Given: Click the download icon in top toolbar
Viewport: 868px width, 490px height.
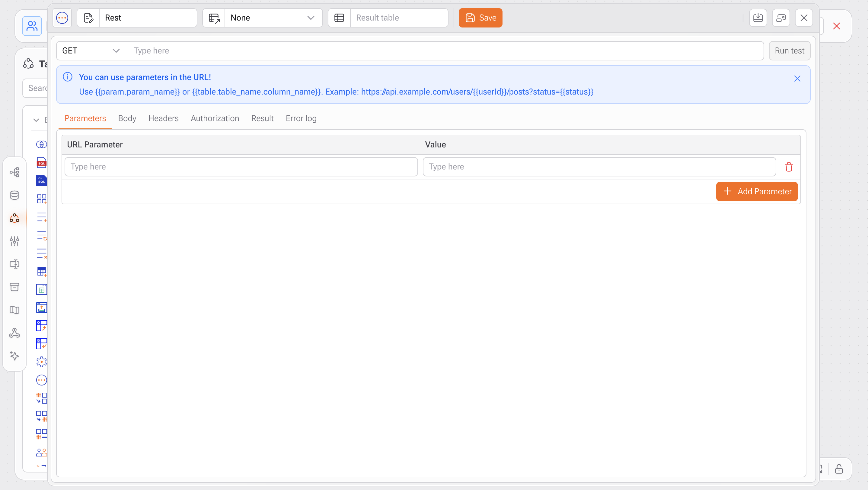Looking at the screenshot, I should click(x=758, y=18).
